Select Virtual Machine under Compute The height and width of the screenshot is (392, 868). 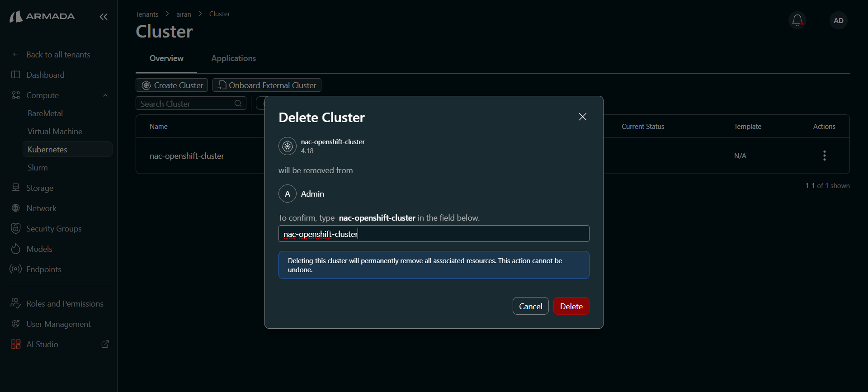pyautogui.click(x=55, y=132)
